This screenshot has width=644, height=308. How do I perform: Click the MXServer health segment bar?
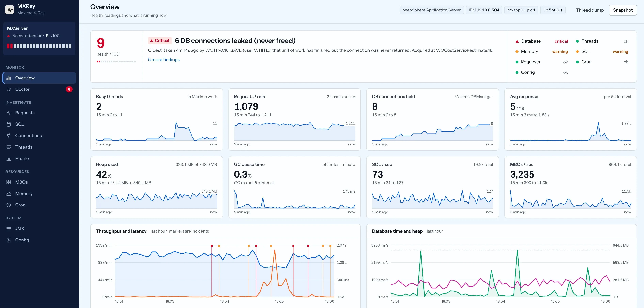pos(39,46)
